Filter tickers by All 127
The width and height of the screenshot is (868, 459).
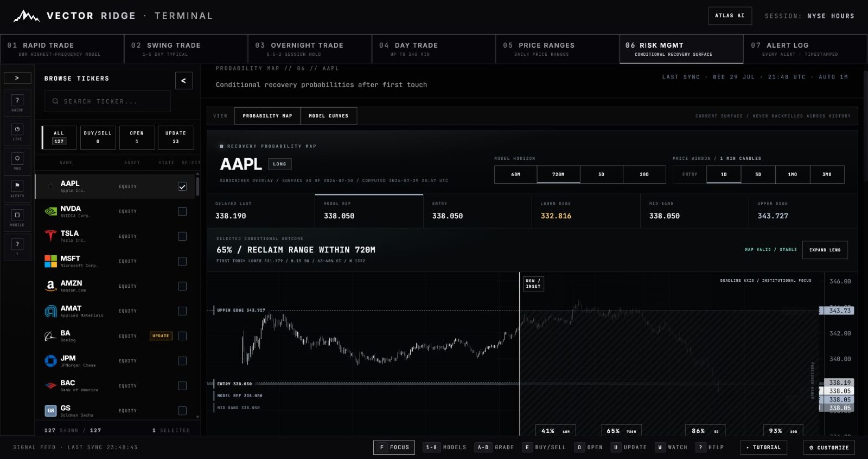point(59,137)
